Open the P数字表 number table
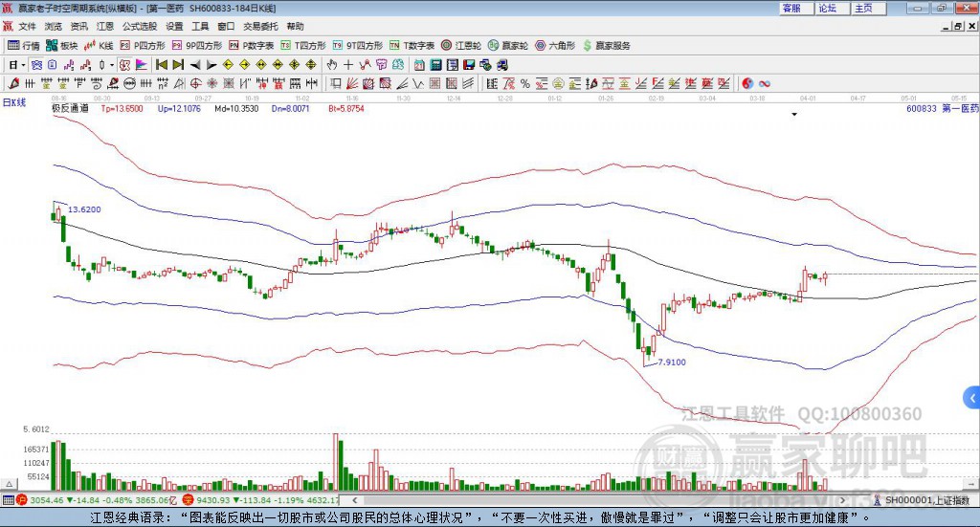The height and width of the screenshot is (527, 980). pos(252,46)
